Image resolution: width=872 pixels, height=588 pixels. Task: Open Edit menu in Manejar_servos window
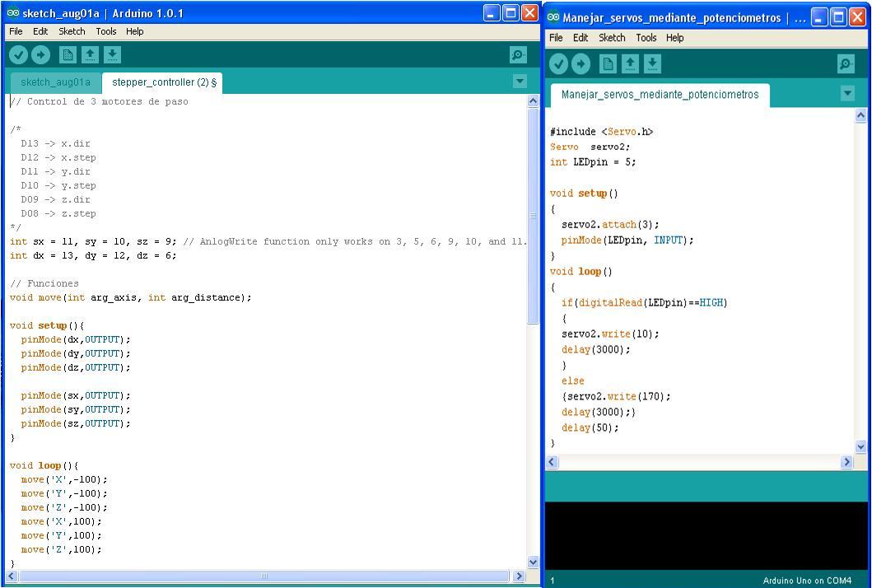pos(581,37)
